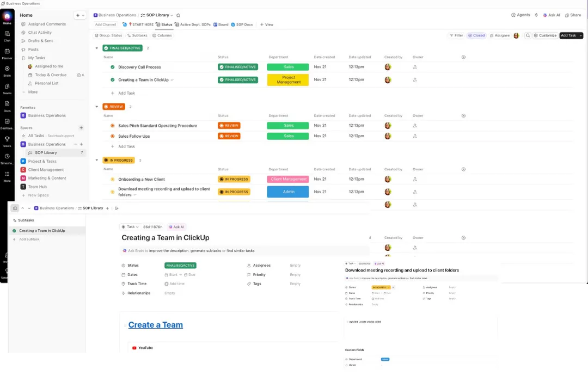Switch to the START HERE tab
588x381 pixels.
click(140, 24)
